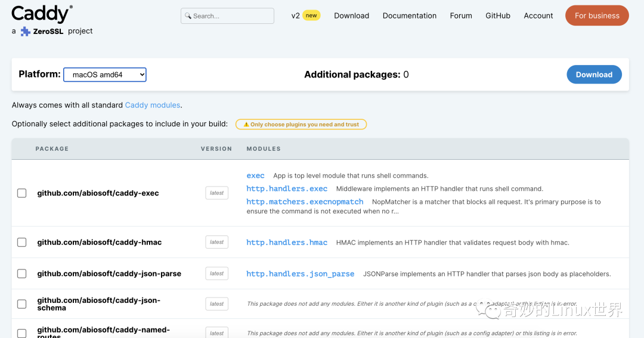
Task: Follow the "Caddy modules" link
Action: coord(153,105)
